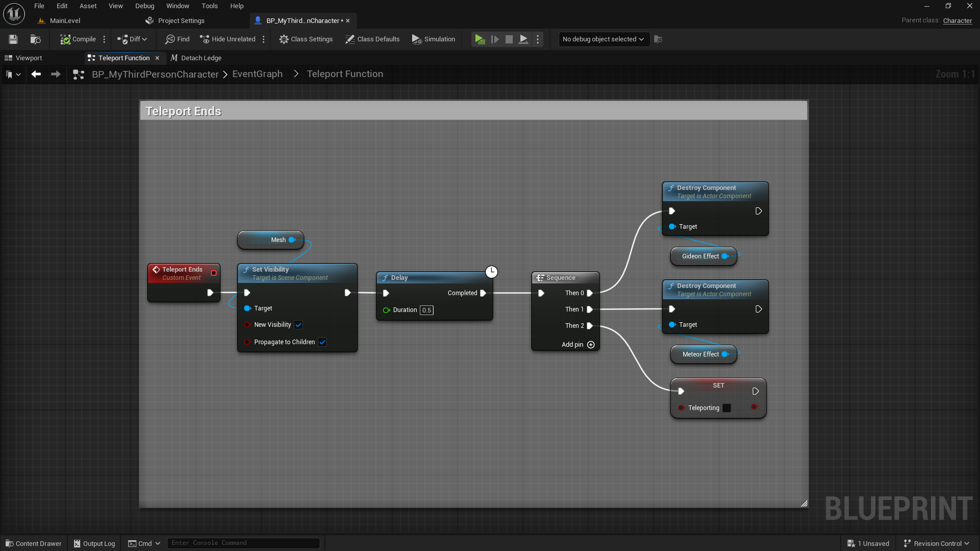Click the Compile button
980x551 pixels.
click(78, 39)
